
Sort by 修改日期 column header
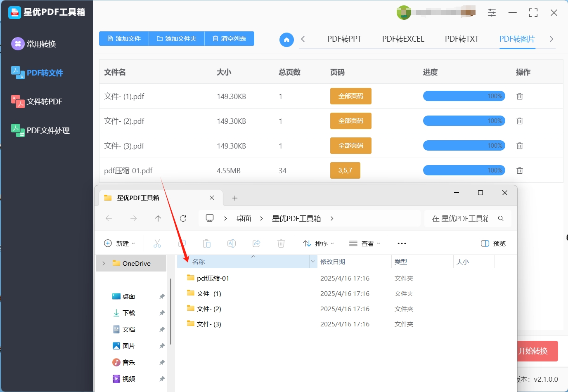(333, 262)
